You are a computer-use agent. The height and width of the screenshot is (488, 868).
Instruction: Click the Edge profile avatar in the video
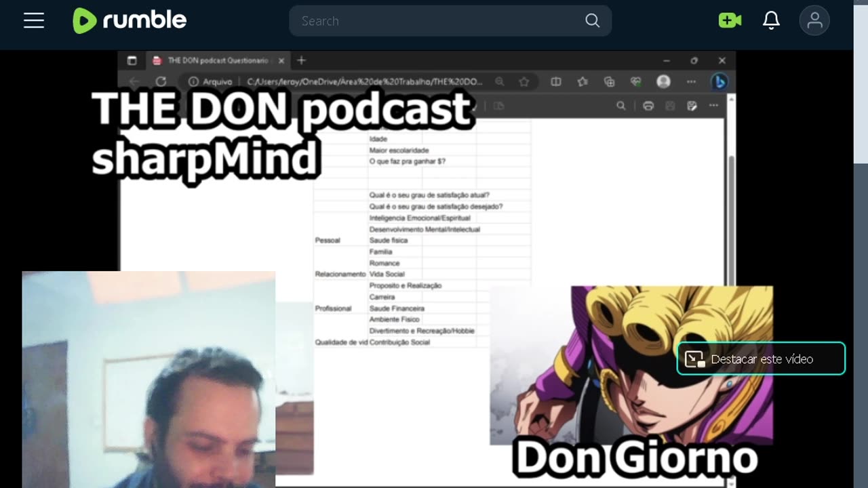click(664, 81)
